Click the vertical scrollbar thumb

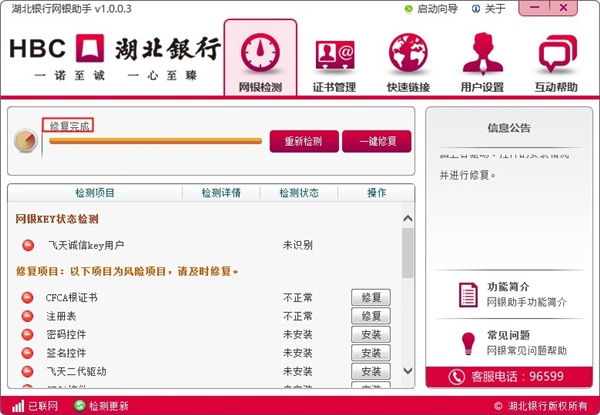[x=408, y=252]
